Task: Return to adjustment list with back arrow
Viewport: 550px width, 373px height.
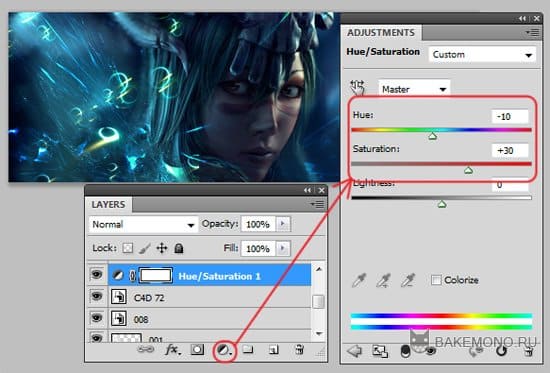Action: pos(355,351)
